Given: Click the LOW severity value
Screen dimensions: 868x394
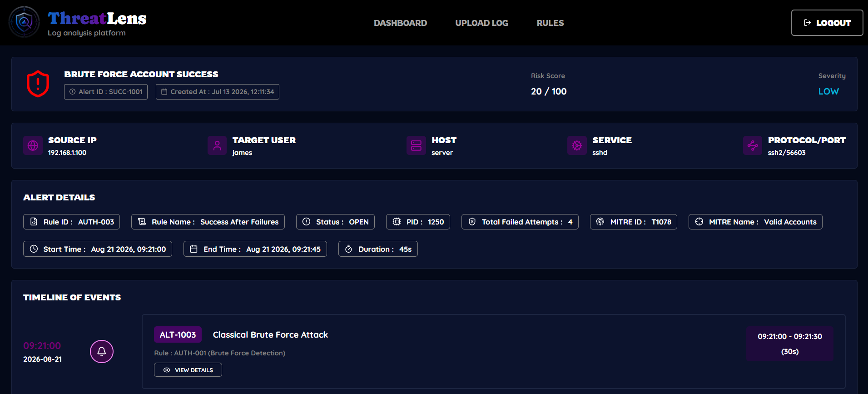Looking at the screenshot, I should tap(828, 91).
